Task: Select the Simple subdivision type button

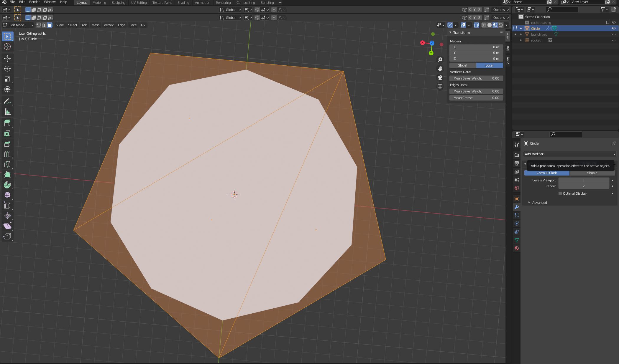Action: click(x=592, y=173)
